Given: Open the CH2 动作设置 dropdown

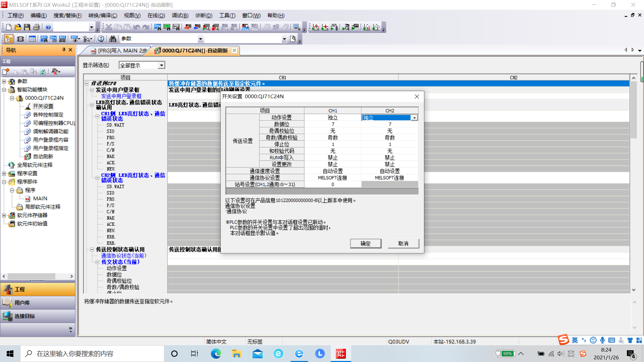Looking at the screenshot, I should coord(415,118).
